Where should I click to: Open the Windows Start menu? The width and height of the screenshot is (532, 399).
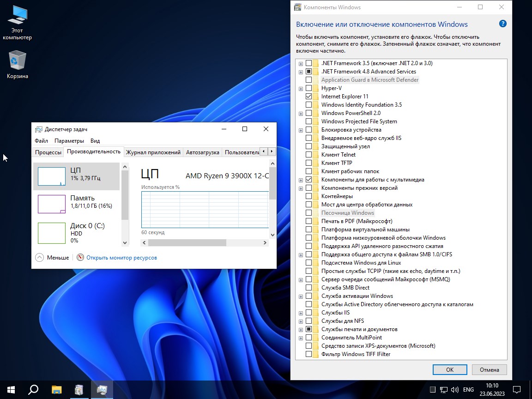tap(11, 389)
